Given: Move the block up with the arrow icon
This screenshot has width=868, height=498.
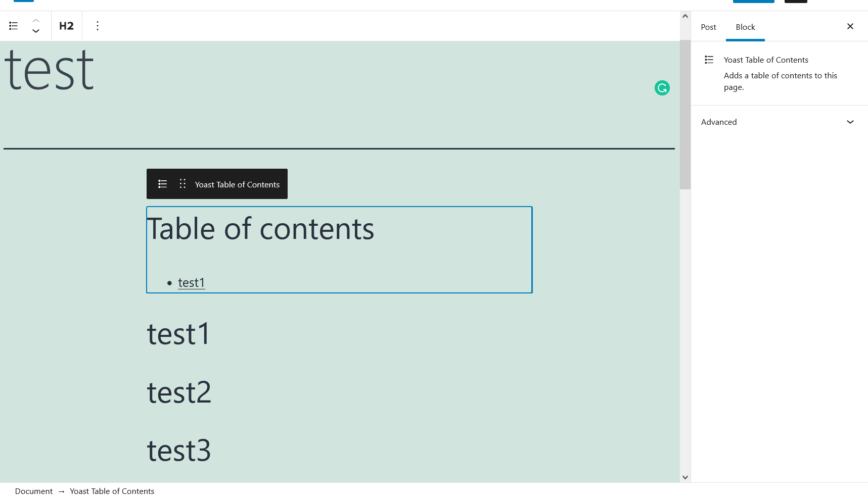Looking at the screenshot, I should coord(36,20).
